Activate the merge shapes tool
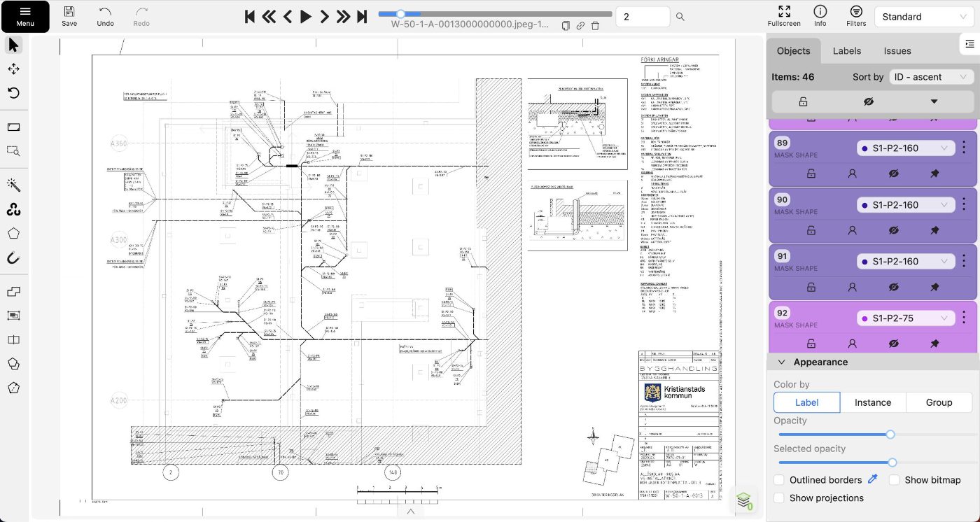The image size is (980, 522). tap(13, 292)
